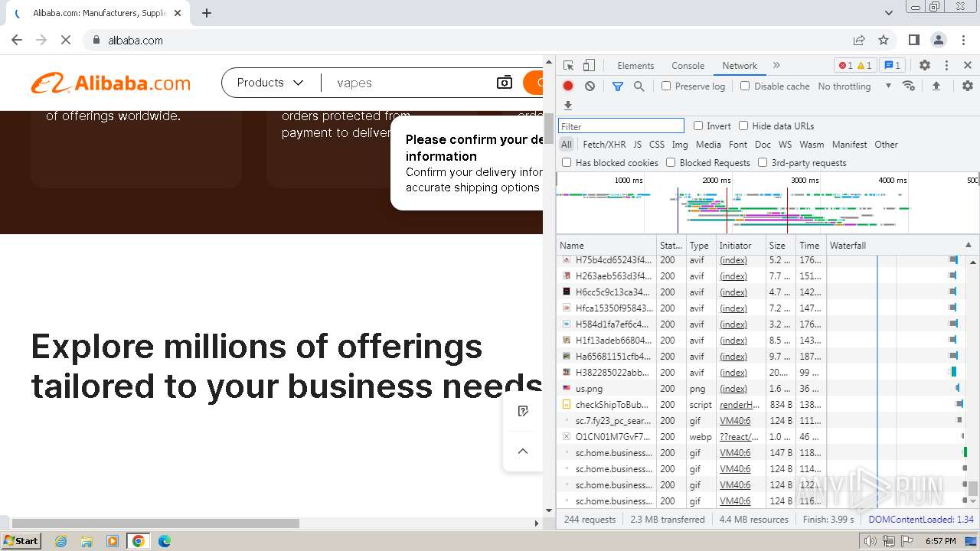This screenshot has width=980, height=551.
Task: Toggle the device toolbar icon
Action: (x=589, y=66)
